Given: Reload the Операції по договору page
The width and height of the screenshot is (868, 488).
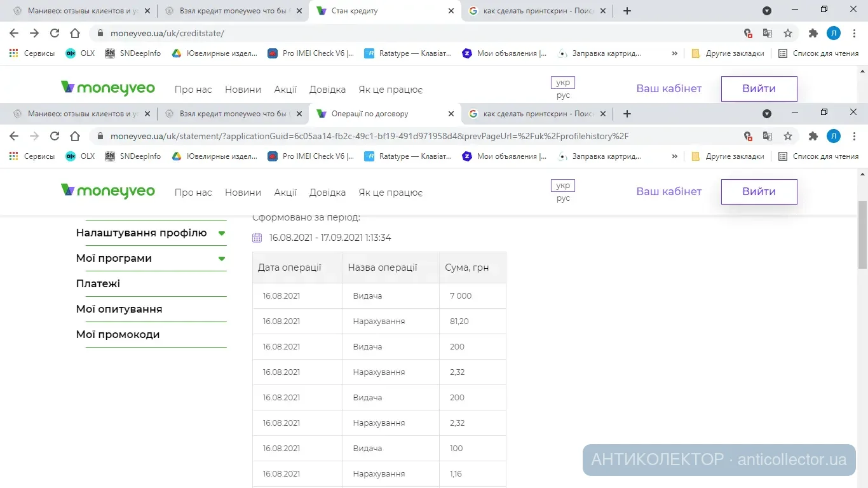Looking at the screenshot, I should click(x=55, y=136).
